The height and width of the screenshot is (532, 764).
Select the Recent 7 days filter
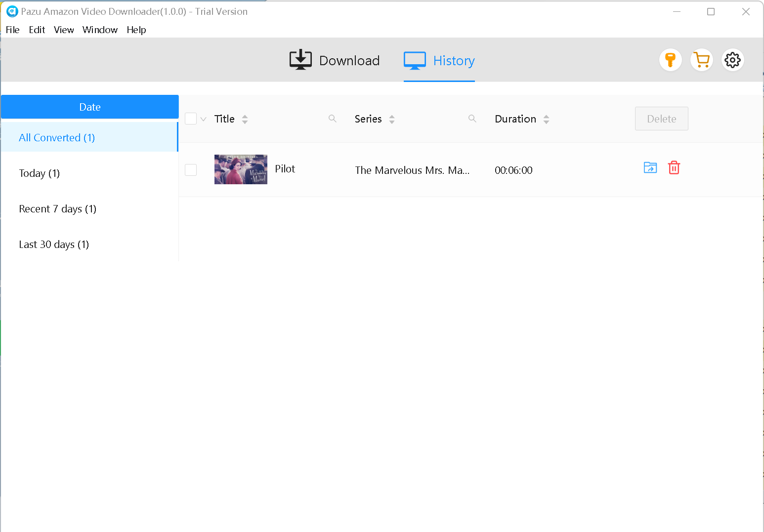click(x=57, y=208)
